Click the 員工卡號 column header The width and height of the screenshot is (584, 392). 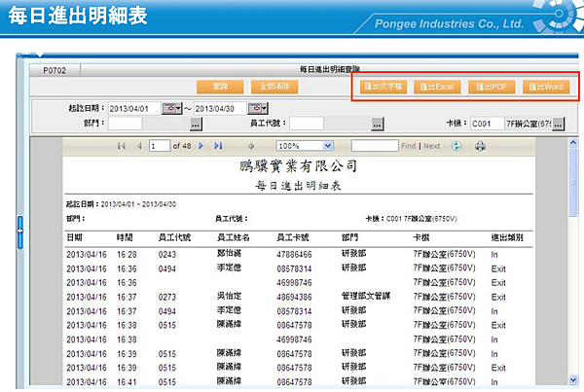click(293, 237)
